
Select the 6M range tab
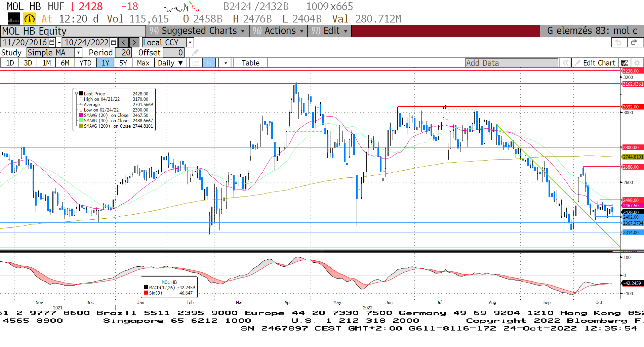[65, 63]
